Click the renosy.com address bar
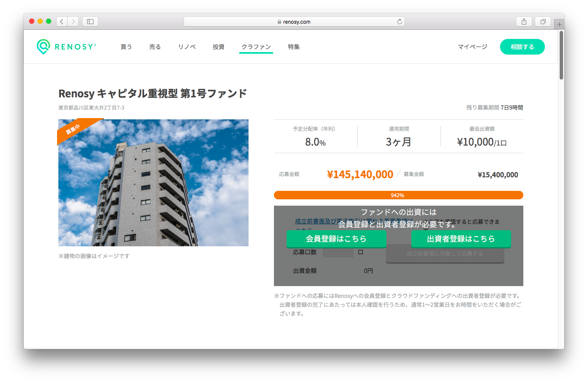This screenshot has height=383, width=588. (294, 22)
